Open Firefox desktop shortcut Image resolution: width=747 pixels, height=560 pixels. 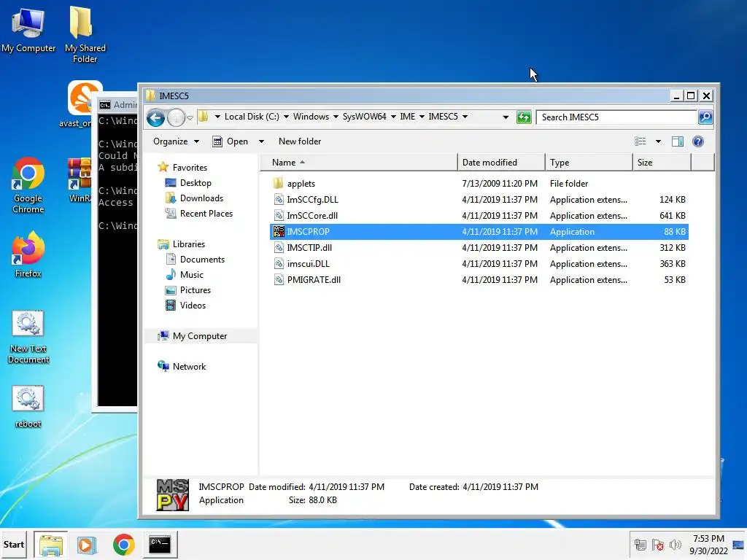pos(28,254)
